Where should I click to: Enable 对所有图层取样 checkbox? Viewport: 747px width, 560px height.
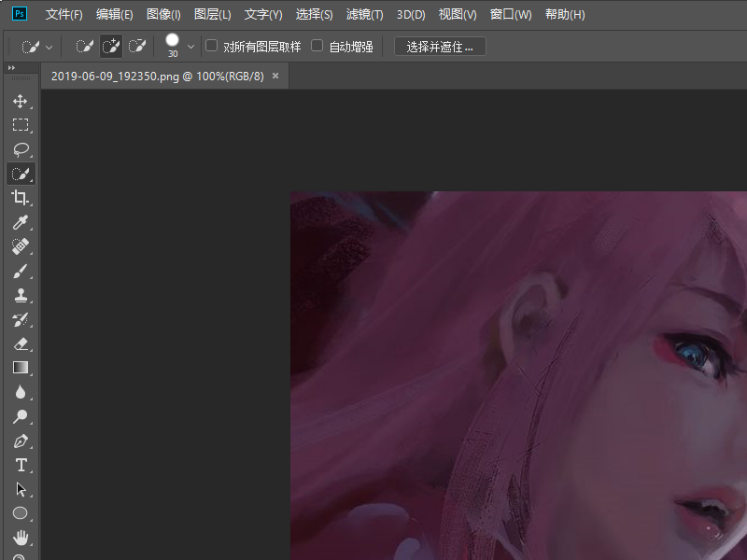pyautogui.click(x=211, y=46)
